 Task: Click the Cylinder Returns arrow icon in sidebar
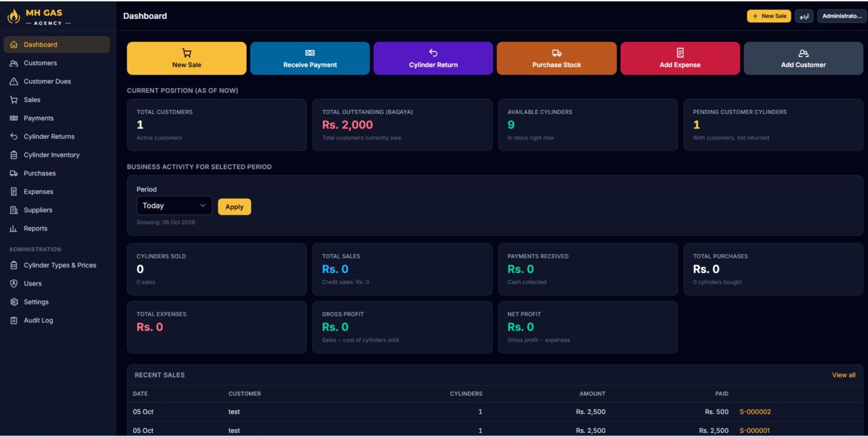(x=14, y=136)
